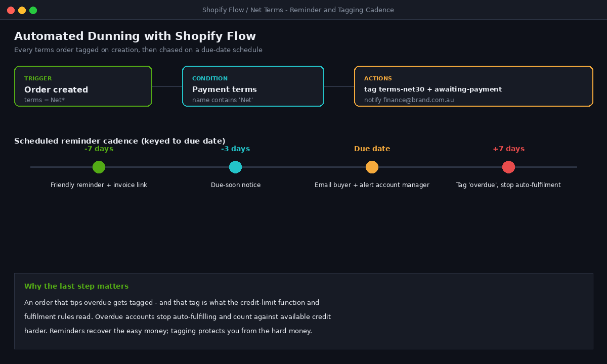Click the 'Automated Dunning with Shopify Flow' heading
The image size is (607, 364).
tap(135, 36)
